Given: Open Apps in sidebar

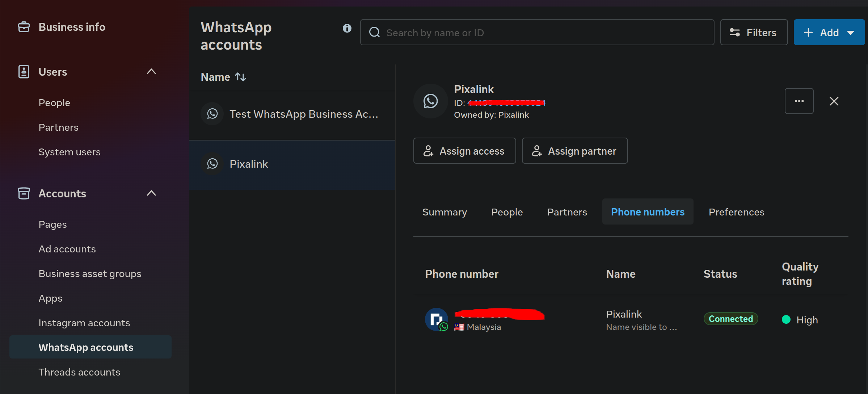Looking at the screenshot, I should [50, 298].
